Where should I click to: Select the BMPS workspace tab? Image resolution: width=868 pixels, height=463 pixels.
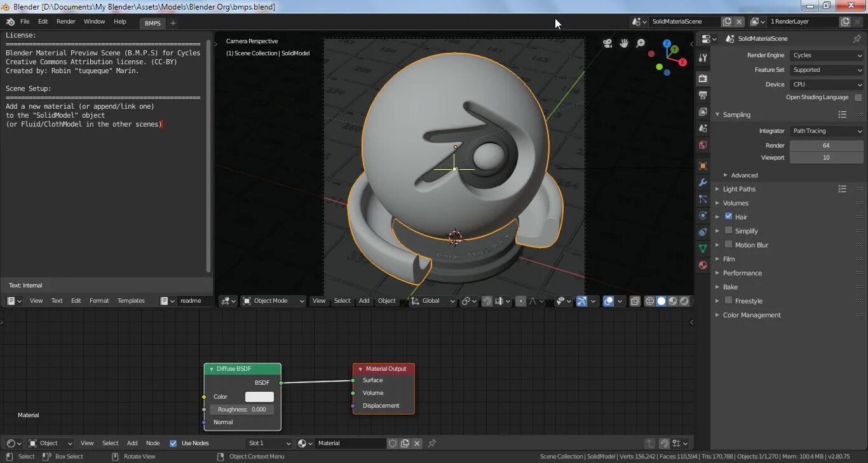click(x=153, y=23)
